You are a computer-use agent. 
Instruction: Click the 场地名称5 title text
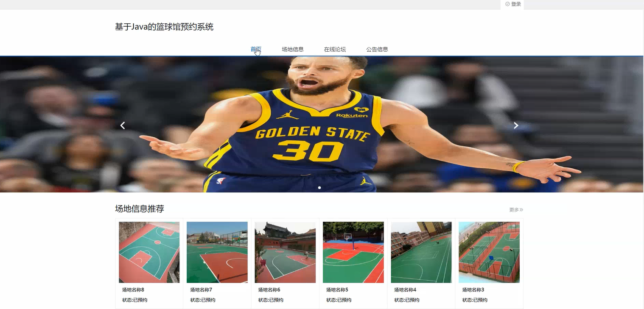pos(337,290)
